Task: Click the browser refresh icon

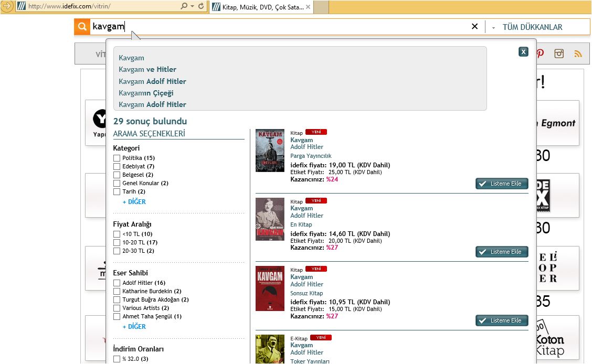Action: [201, 6]
